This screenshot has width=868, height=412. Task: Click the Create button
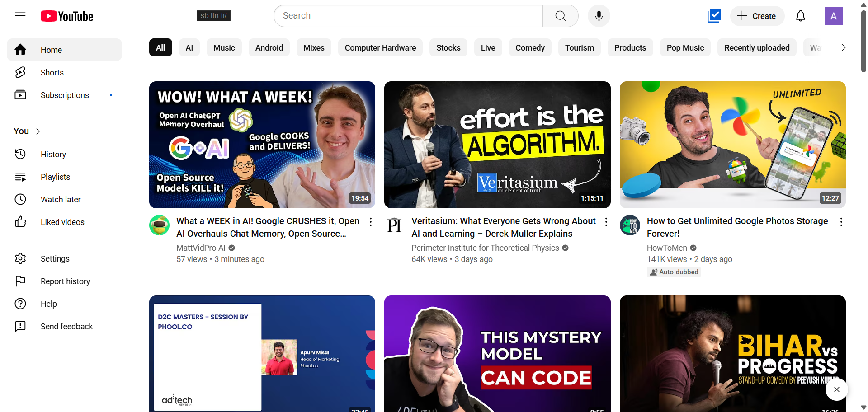click(x=757, y=16)
